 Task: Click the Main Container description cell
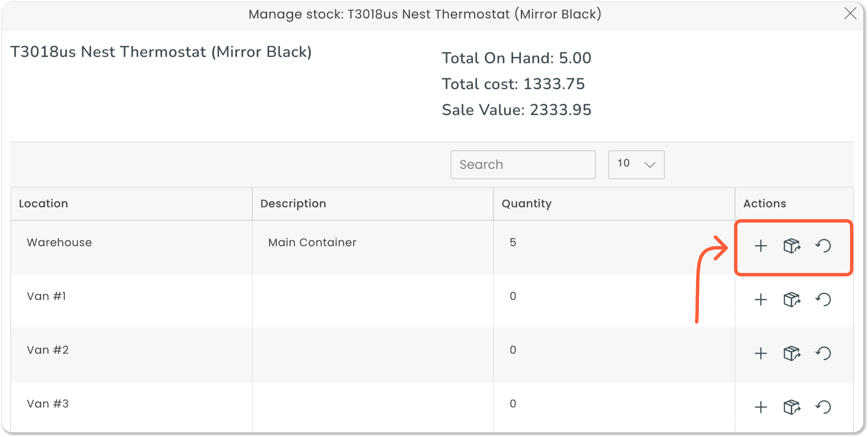312,242
